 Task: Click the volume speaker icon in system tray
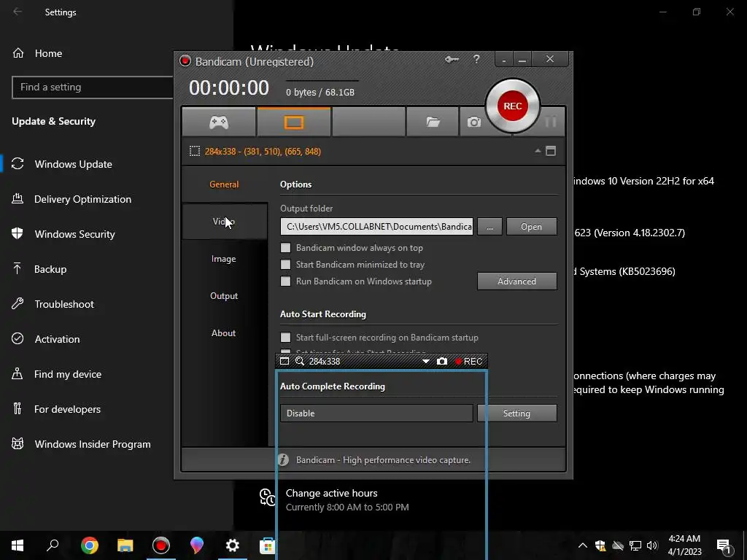pyautogui.click(x=652, y=545)
